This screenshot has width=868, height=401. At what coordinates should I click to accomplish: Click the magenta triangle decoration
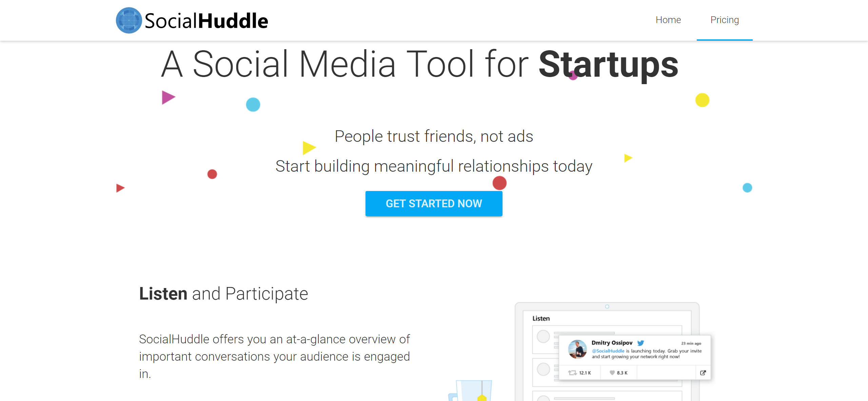[168, 98]
